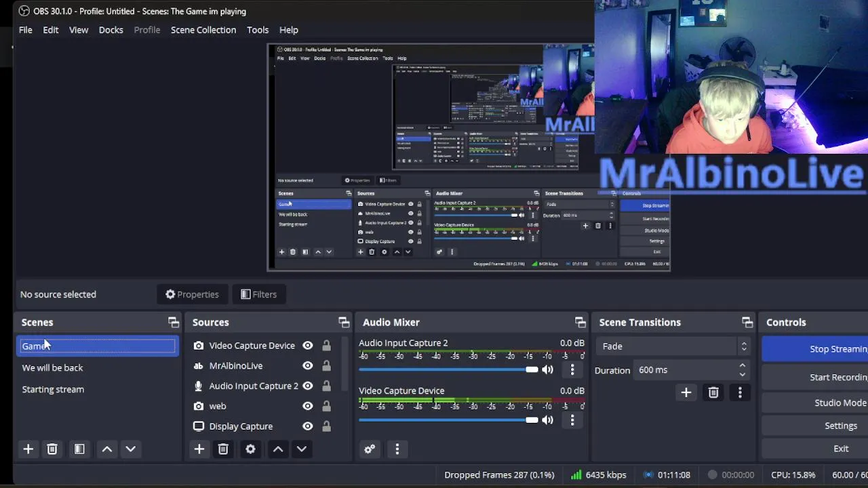This screenshot has height=488, width=868.
Task: Open Settings from Controls panel
Action: [x=815, y=426]
